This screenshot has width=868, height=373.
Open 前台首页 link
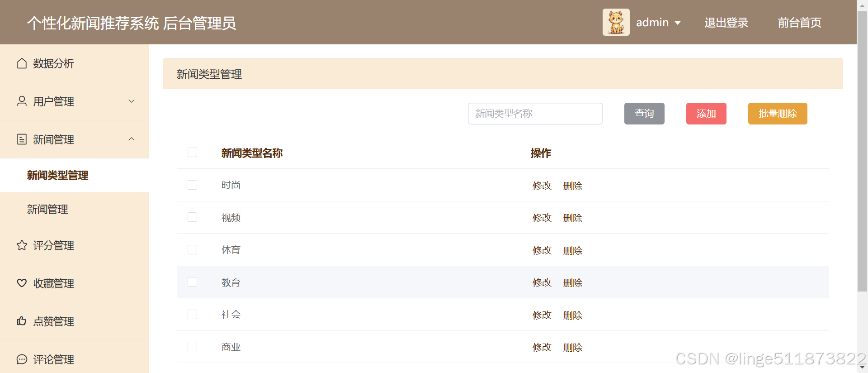tap(799, 23)
